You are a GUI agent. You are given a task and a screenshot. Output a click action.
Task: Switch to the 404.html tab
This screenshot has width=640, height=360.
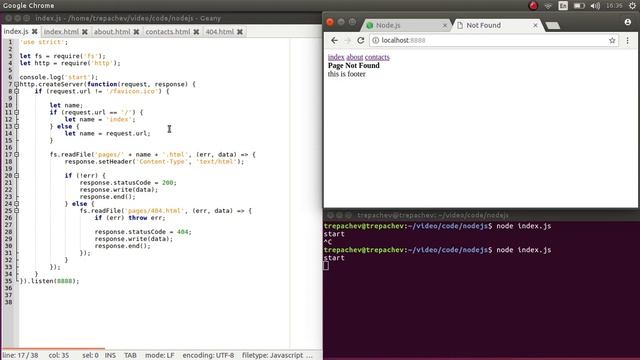(220, 31)
